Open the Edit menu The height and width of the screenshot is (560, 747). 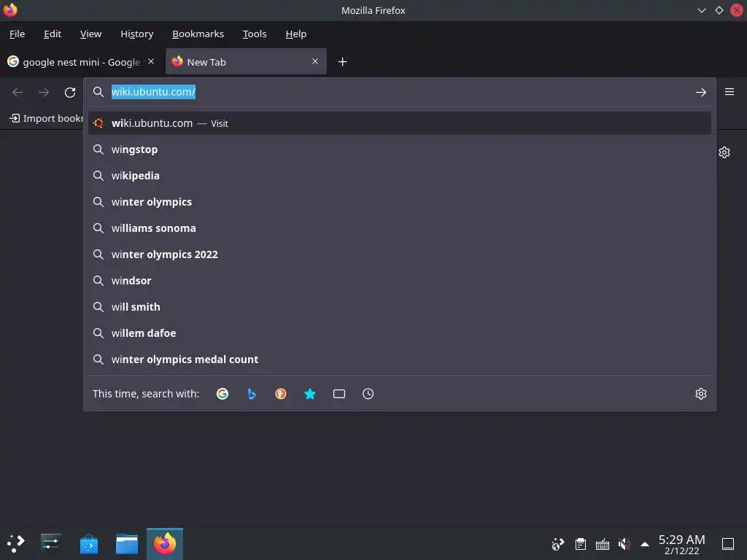tap(53, 34)
